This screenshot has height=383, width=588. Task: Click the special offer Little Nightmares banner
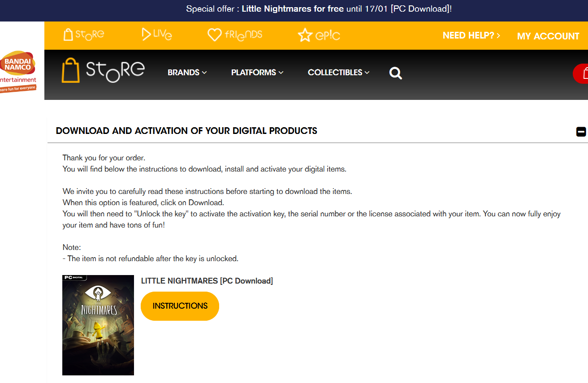319,9
